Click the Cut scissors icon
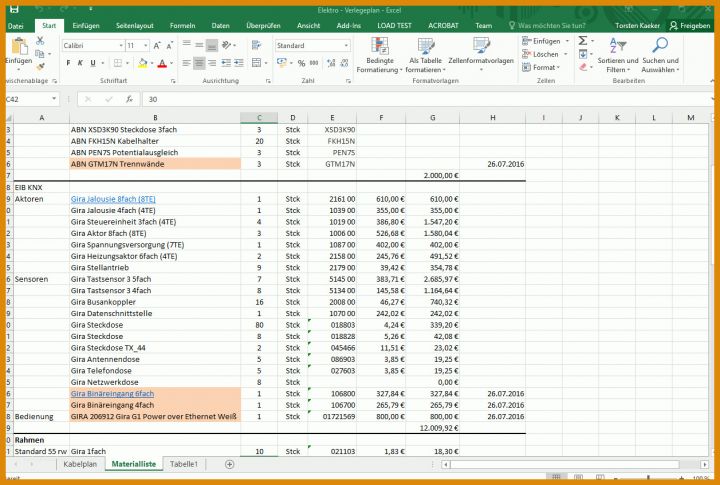720x485 pixels. tap(40, 41)
